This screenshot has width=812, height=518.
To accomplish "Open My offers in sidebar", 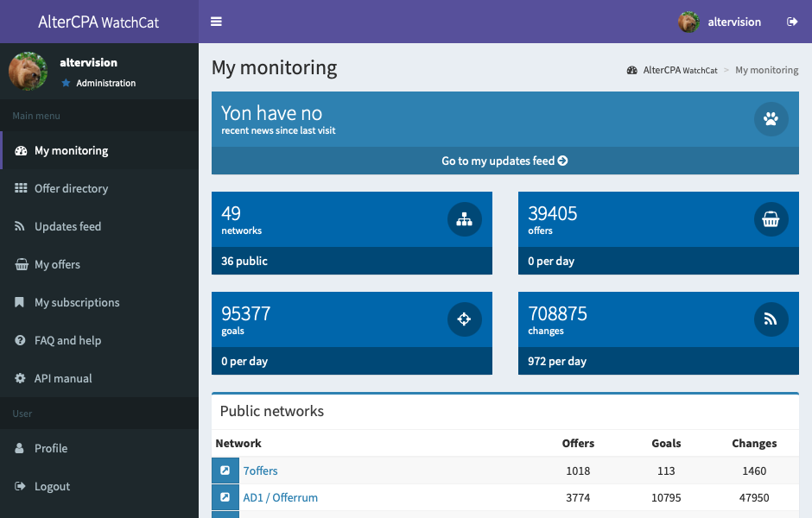I will coord(99,264).
